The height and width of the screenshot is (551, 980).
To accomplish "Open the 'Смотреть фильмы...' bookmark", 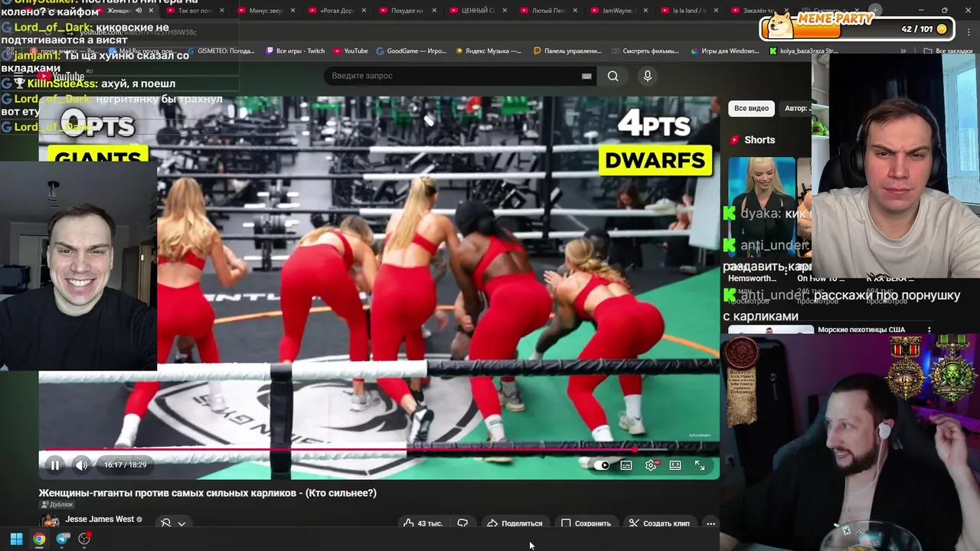I will coord(645,51).
